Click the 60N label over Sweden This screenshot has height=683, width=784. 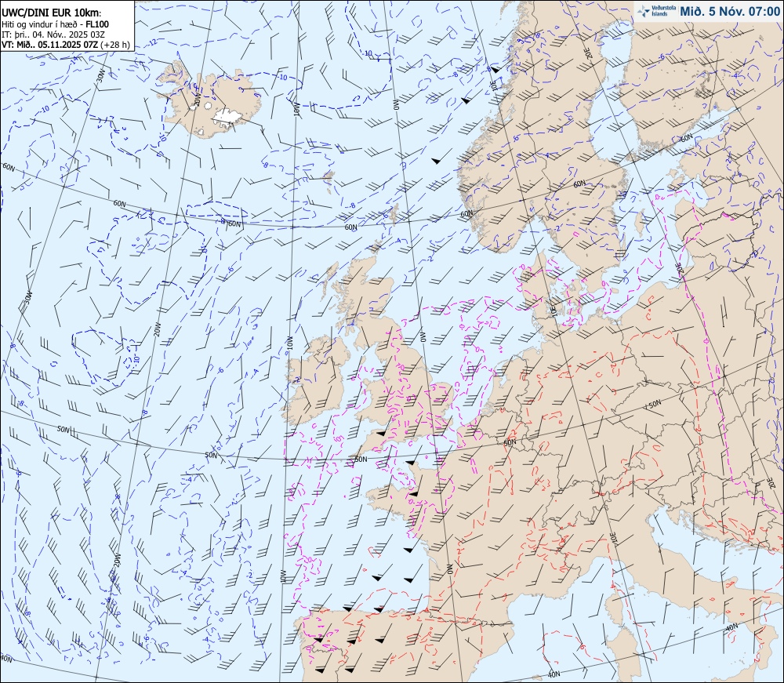(x=579, y=184)
